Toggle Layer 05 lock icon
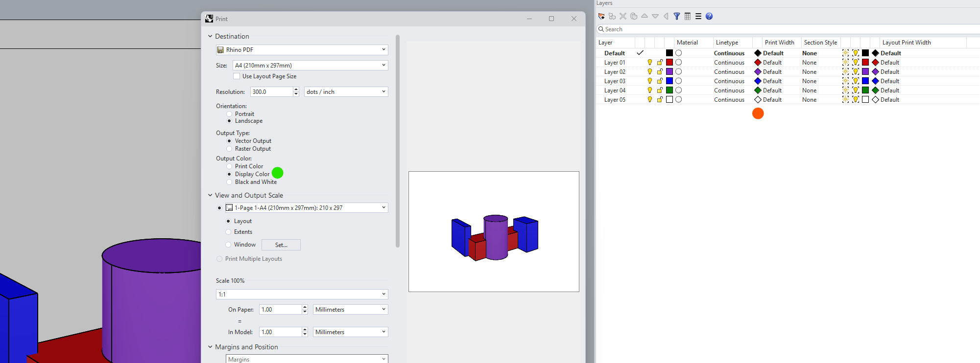The height and width of the screenshot is (363, 980). (x=660, y=99)
